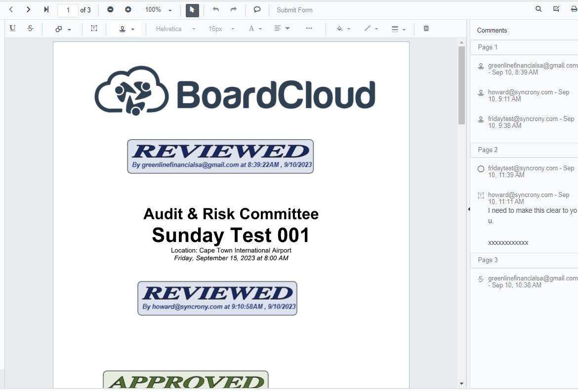Select the free text annotation tool

94,28
